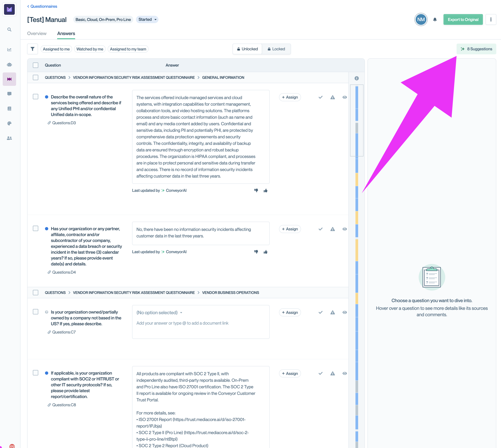Viewport: 501px width, 448px height.
Task: Click the filter funnel icon
Action: click(33, 49)
